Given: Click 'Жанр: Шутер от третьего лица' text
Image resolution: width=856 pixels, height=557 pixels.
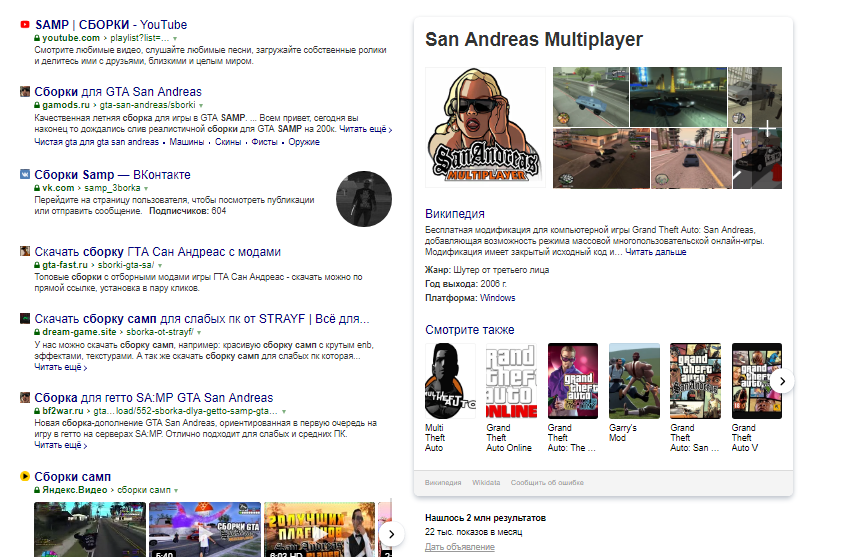Looking at the screenshot, I should [x=487, y=270].
